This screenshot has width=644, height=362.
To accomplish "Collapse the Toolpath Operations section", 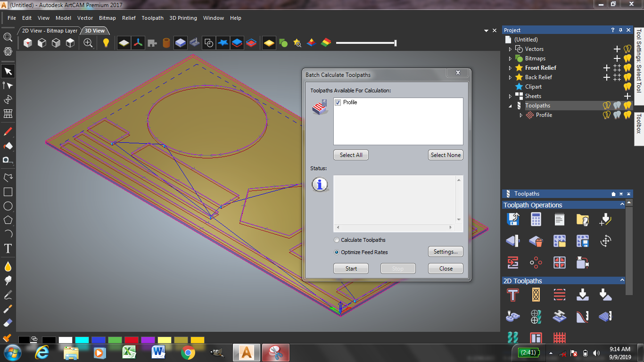I will pyautogui.click(x=622, y=205).
